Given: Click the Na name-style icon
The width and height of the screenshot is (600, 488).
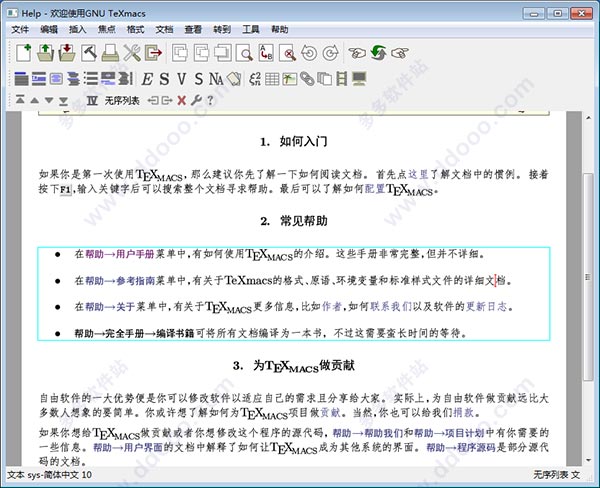Looking at the screenshot, I should (216, 79).
